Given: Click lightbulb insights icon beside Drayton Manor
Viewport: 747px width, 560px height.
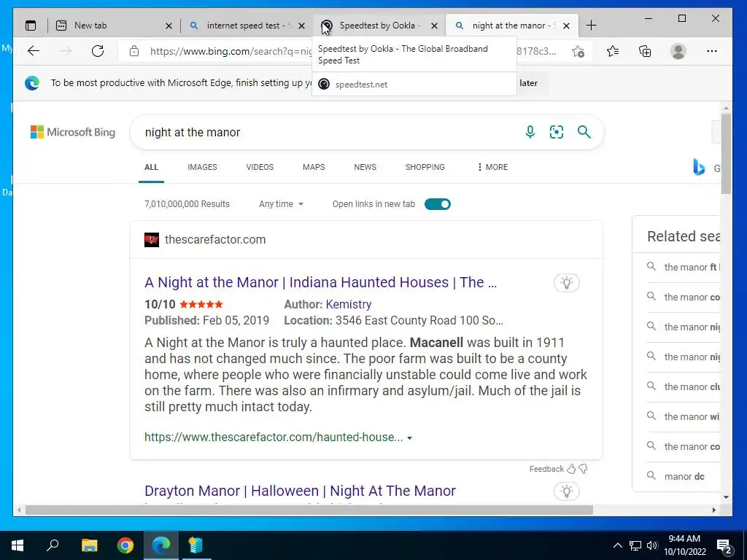Looking at the screenshot, I should (566, 491).
